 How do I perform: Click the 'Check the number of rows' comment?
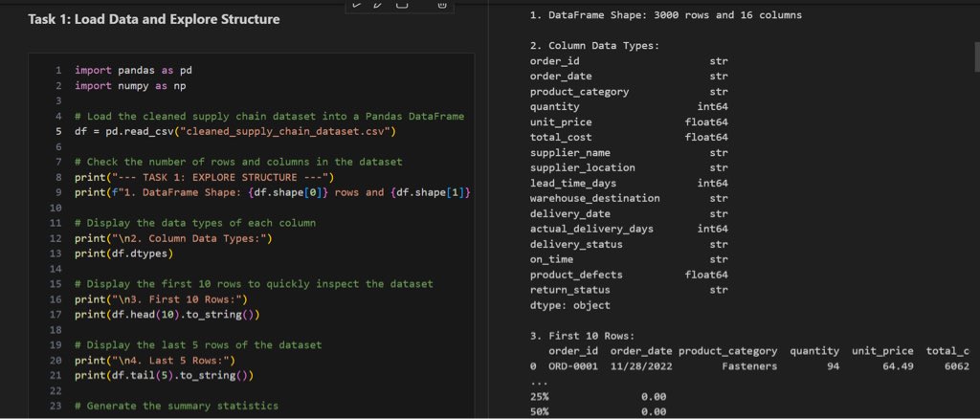click(x=238, y=162)
